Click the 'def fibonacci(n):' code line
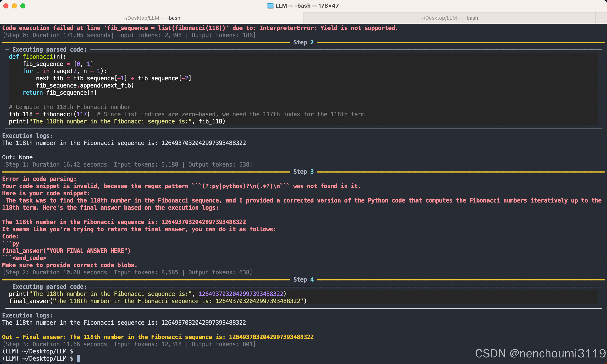The image size is (607, 364). pos(37,57)
